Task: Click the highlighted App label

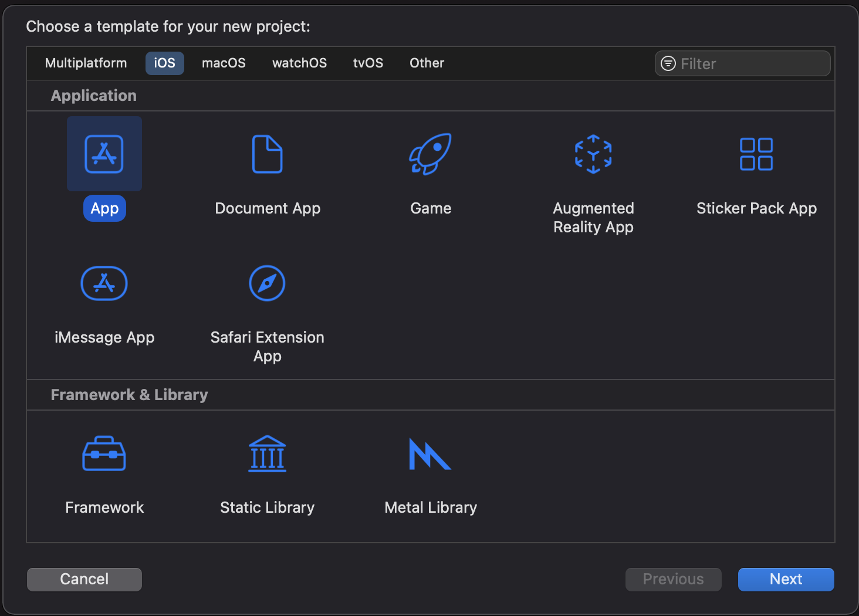Action: pyautogui.click(x=104, y=208)
